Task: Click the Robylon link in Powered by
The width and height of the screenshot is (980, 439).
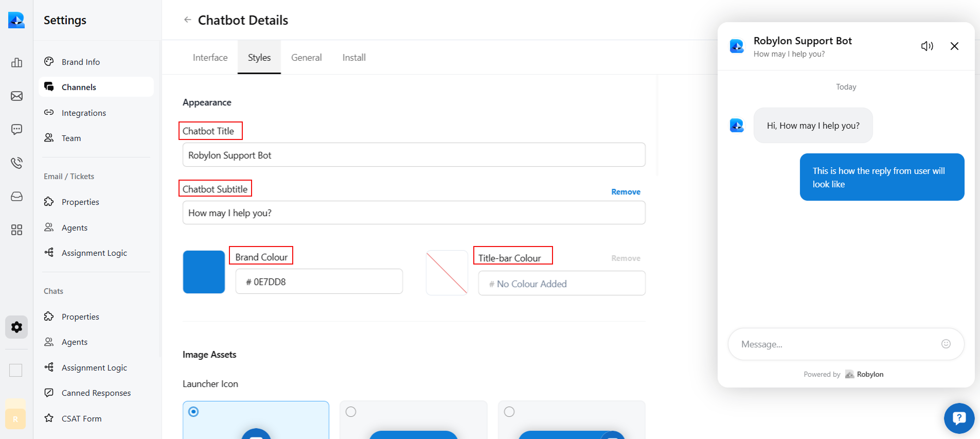Action: tap(864, 374)
